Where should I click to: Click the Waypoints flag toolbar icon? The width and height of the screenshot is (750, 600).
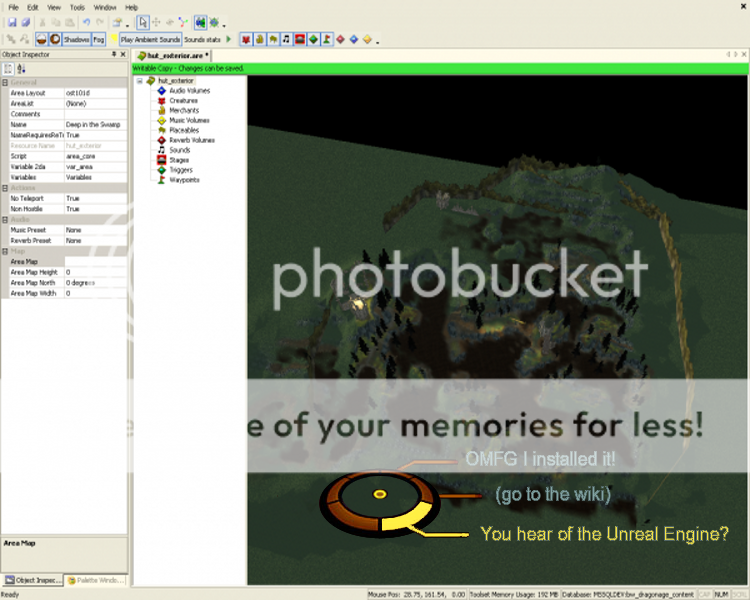pos(327,39)
